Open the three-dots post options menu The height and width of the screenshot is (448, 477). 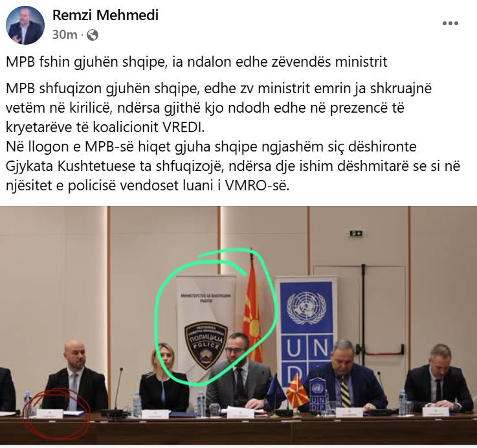(x=450, y=23)
